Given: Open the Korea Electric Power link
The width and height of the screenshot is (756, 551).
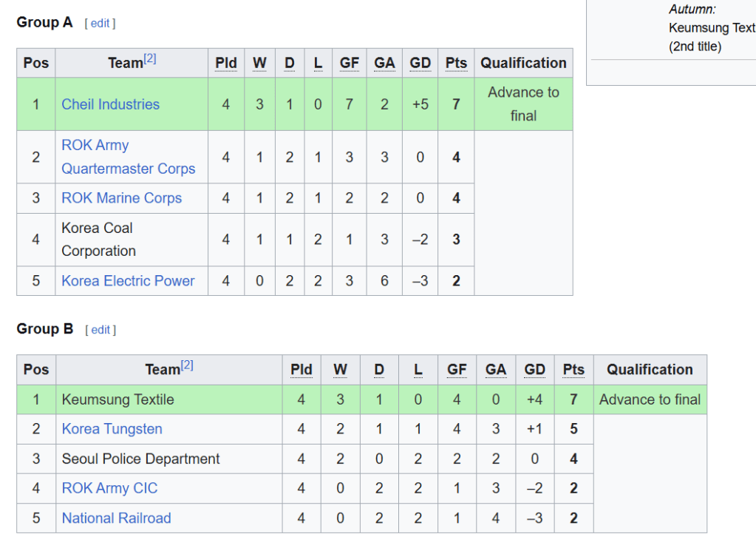Looking at the screenshot, I should 128,281.
